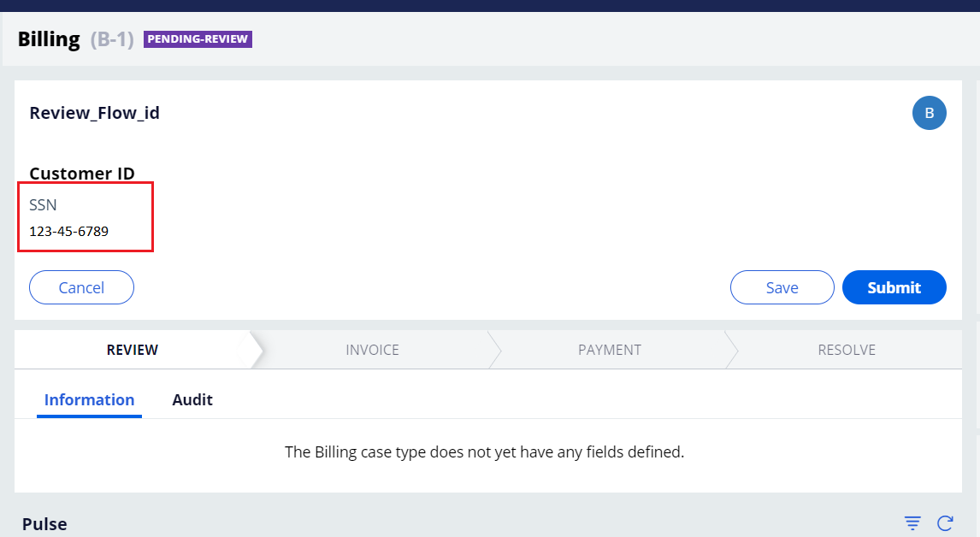Click the Review_Flow_id heading

[x=94, y=112]
